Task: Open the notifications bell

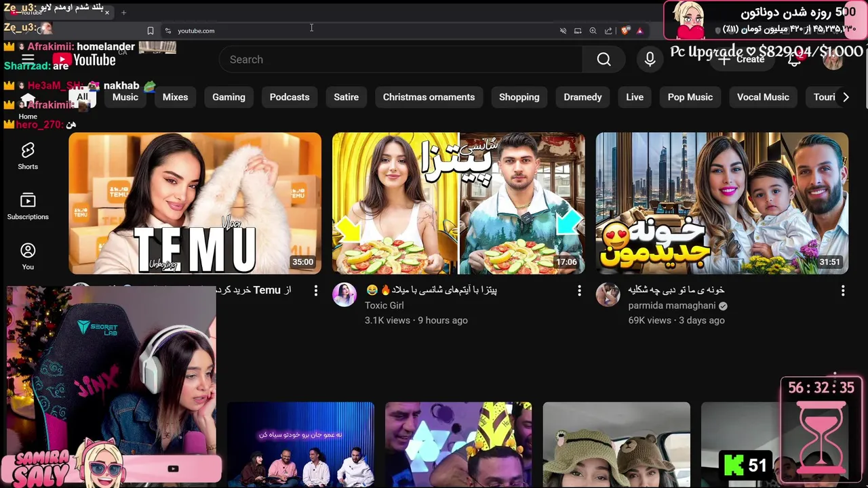Action: 795,60
